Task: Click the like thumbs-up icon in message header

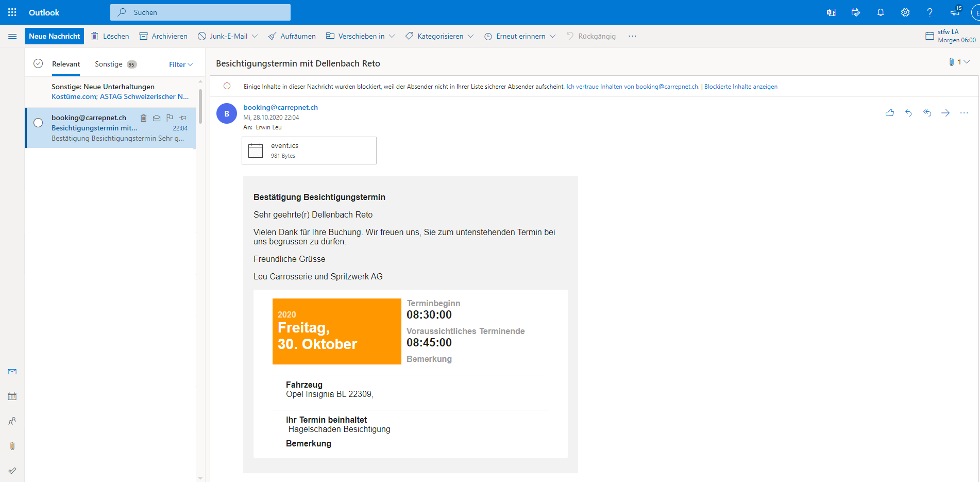Action: coord(890,113)
